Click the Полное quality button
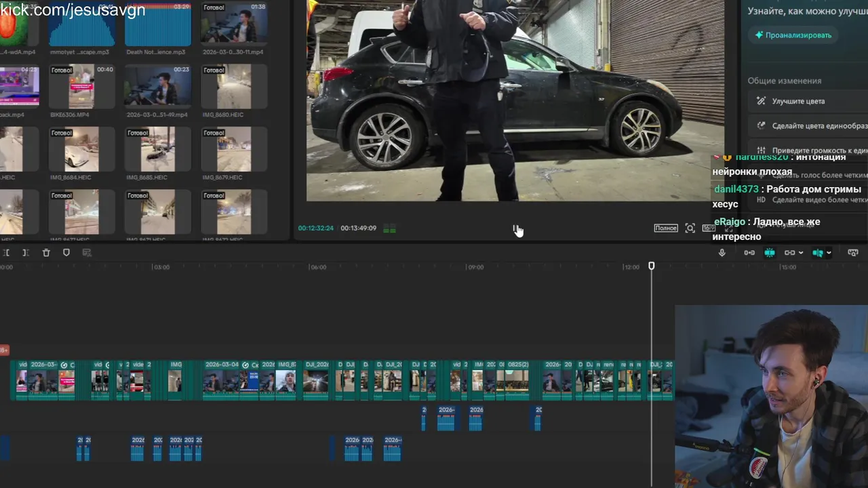The image size is (868, 488). click(666, 228)
